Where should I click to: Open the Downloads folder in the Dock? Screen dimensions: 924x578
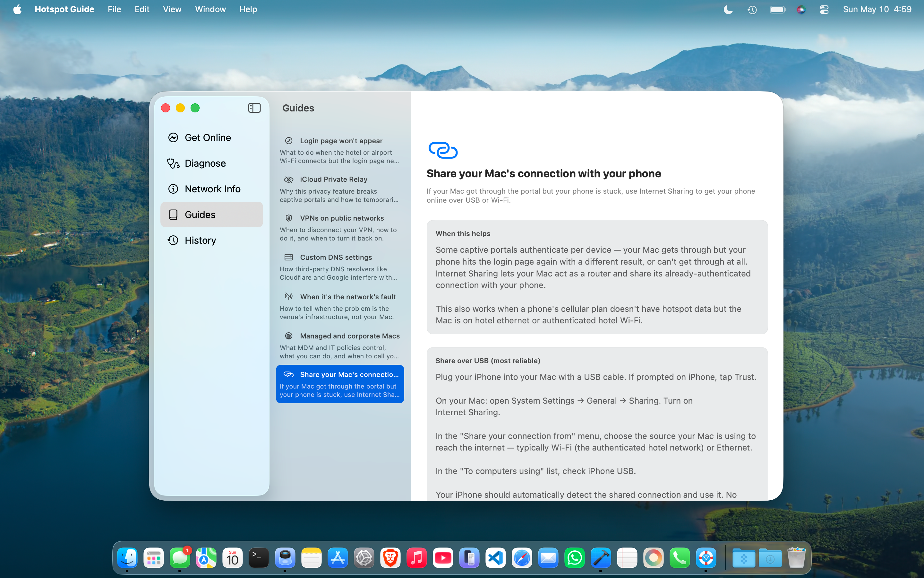click(770, 558)
